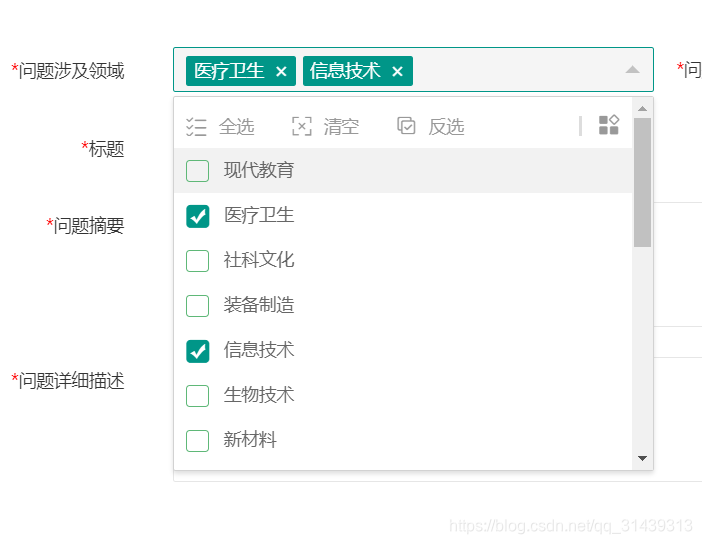Click the 信息技术 option label in list
Screen dimensions: 702x544
tap(259, 350)
